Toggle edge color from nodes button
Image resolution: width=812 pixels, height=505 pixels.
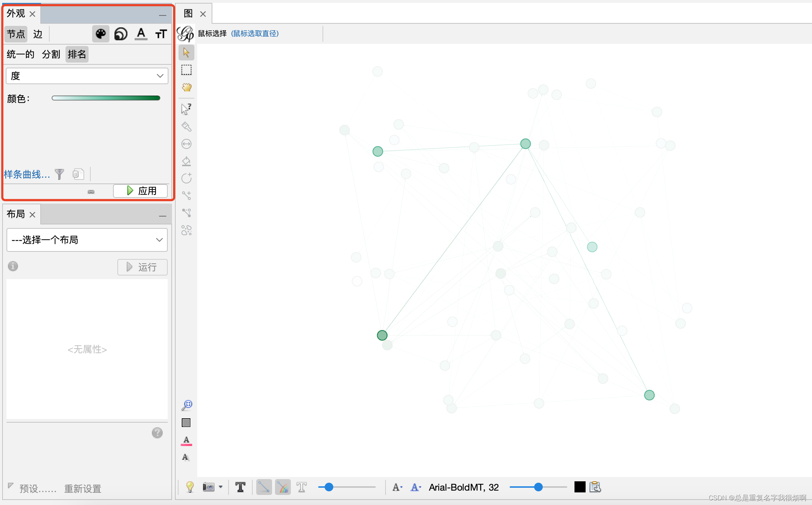283,487
